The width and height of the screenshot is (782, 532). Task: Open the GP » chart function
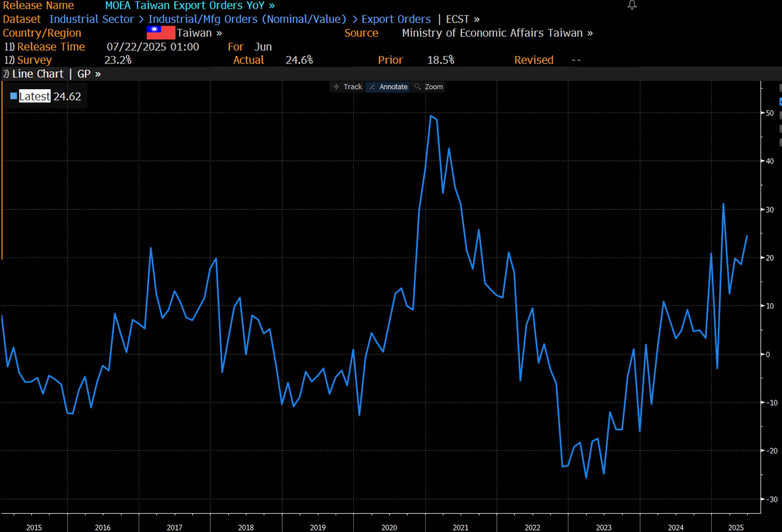click(89, 74)
